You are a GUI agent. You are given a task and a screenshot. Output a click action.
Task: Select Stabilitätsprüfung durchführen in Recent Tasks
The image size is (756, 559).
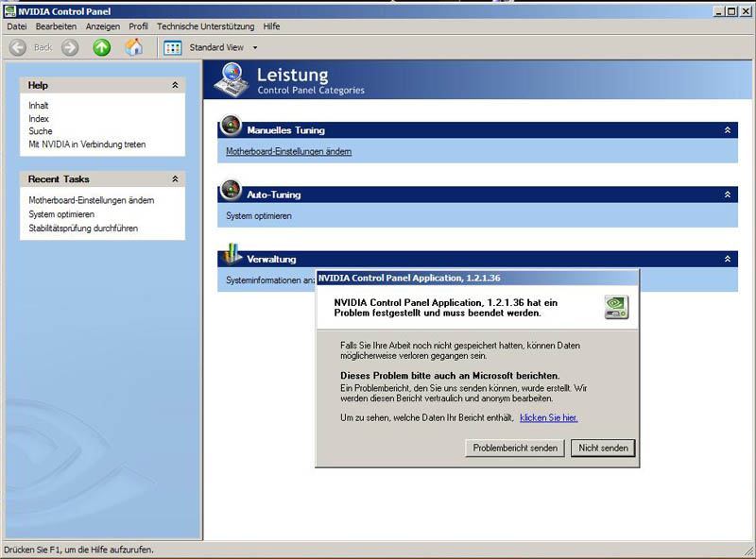point(83,228)
